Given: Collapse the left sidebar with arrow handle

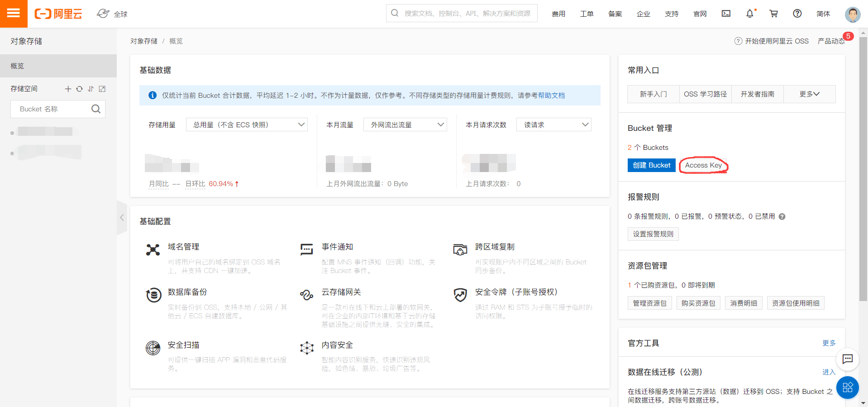Looking at the screenshot, I should pos(122,218).
